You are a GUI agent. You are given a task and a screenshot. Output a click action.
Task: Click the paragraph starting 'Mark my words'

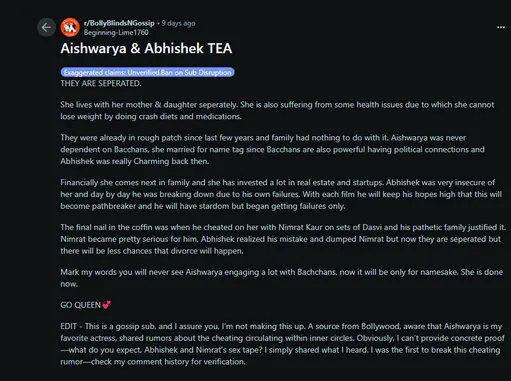coord(282,278)
